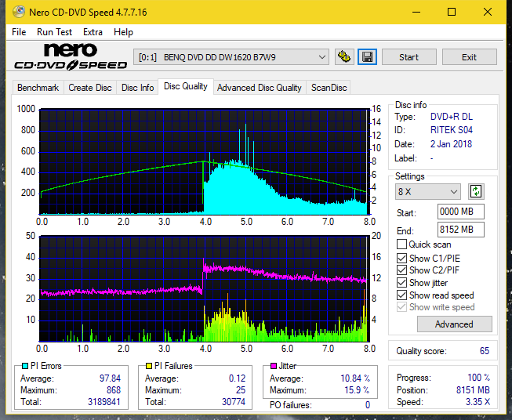Click the magenta Jitter legend swatch
512x420 pixels.
(x=274, y=366)
